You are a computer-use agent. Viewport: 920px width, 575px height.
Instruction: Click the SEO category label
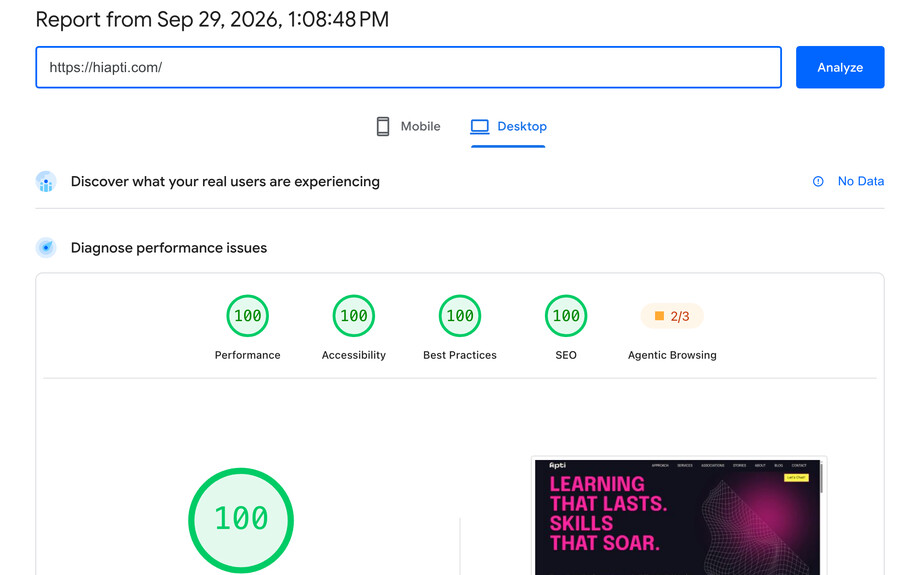tap(566, 355)
